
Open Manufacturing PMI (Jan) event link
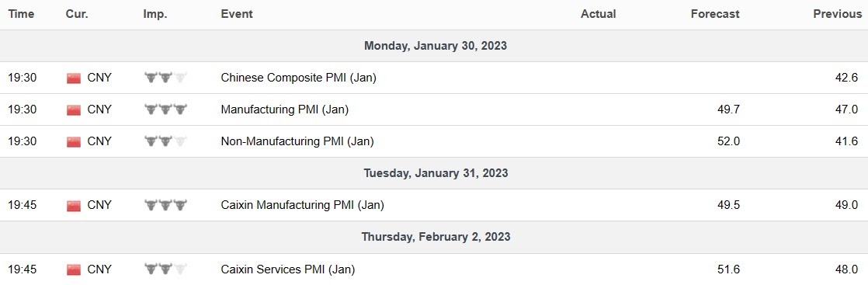[284, 109]
